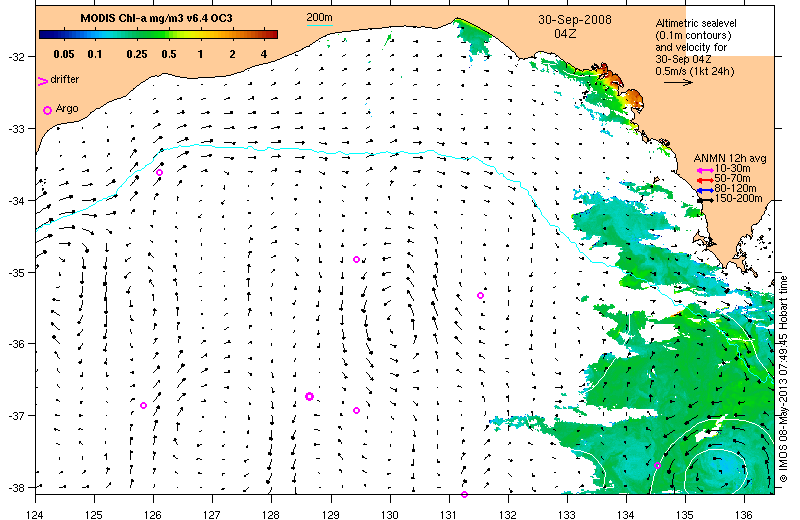This screenshot has width=800, height=520.
Task: Click the Altimetric sealevel caption
Action: [x=696, y=23]
